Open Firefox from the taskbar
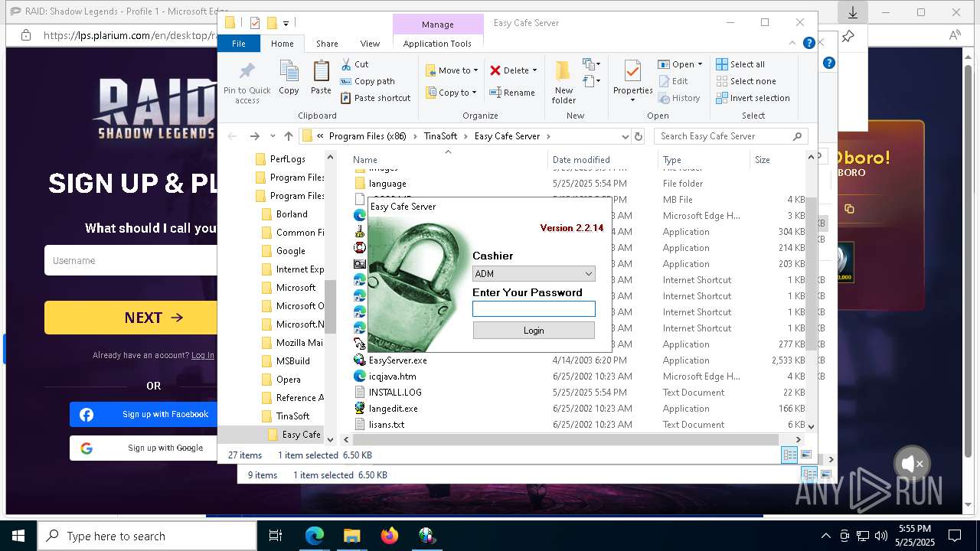 389,536
